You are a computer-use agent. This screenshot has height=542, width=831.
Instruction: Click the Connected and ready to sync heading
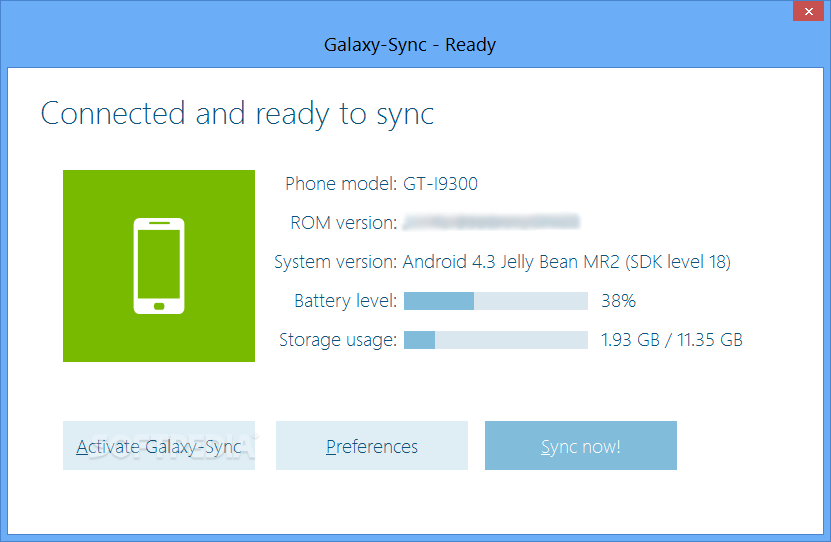(x=237, y=114)
